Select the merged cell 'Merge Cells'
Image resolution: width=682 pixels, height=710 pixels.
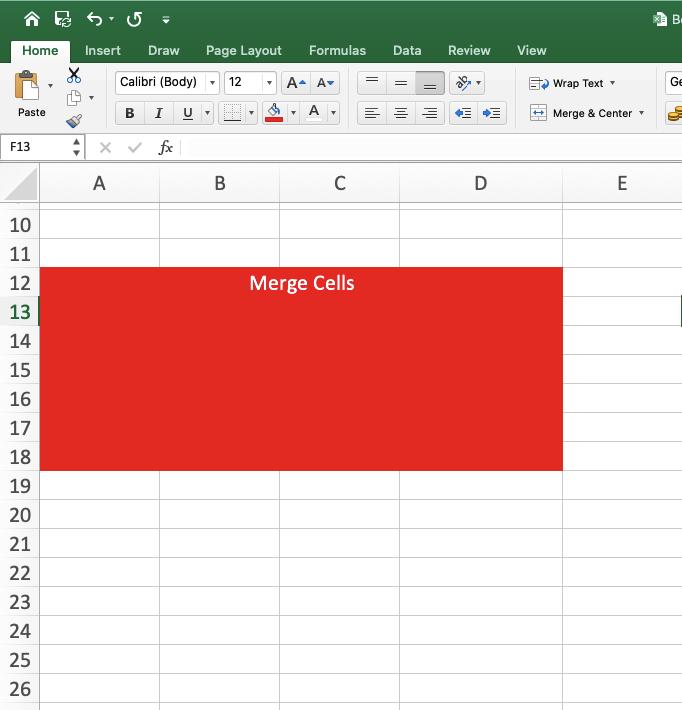(x=301, y=369)
